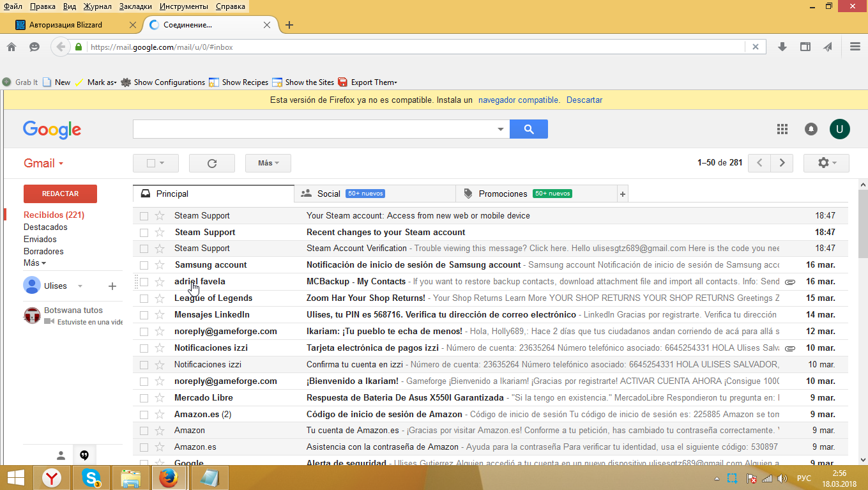Click the previous page arrow in Gmail
The height and width of the screenshot is (490, 868).
(x=759, y=163)
